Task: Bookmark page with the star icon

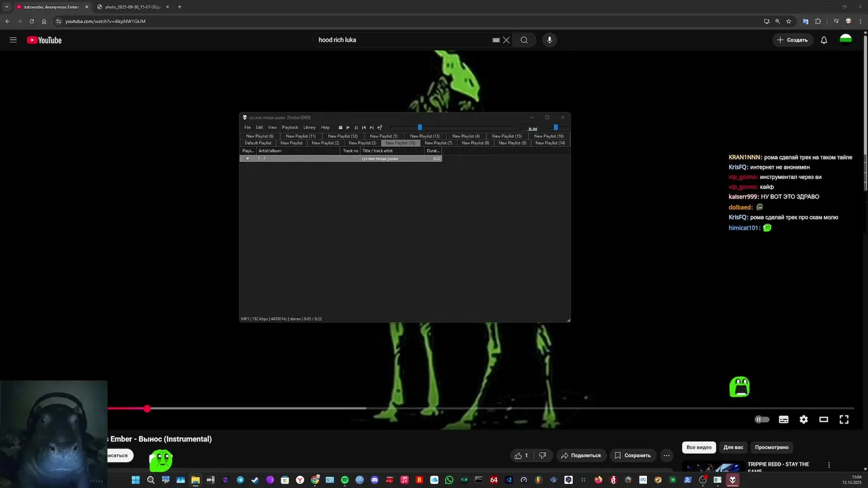Action: [790, 21]
